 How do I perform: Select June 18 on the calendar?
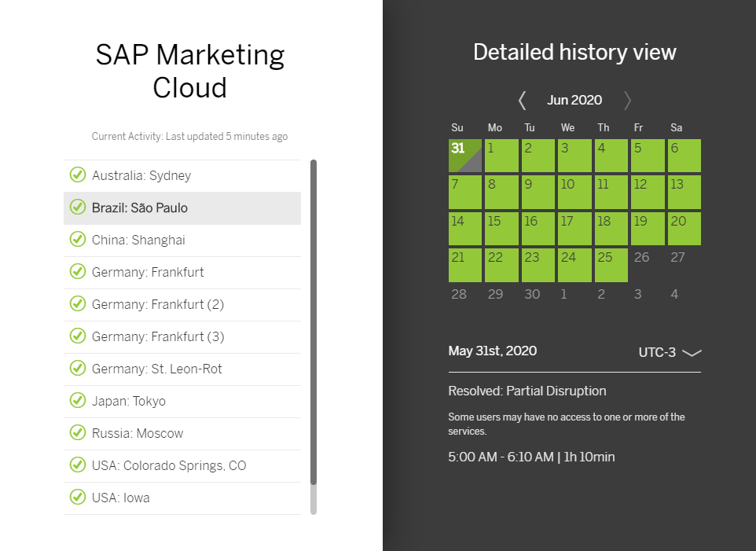click(x=611, y=229)
